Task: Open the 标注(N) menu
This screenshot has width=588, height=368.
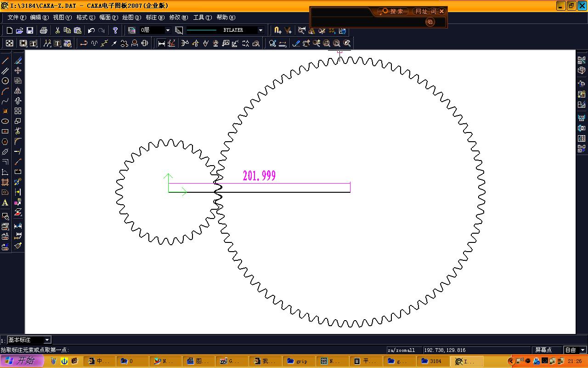Action: point(155,17)
